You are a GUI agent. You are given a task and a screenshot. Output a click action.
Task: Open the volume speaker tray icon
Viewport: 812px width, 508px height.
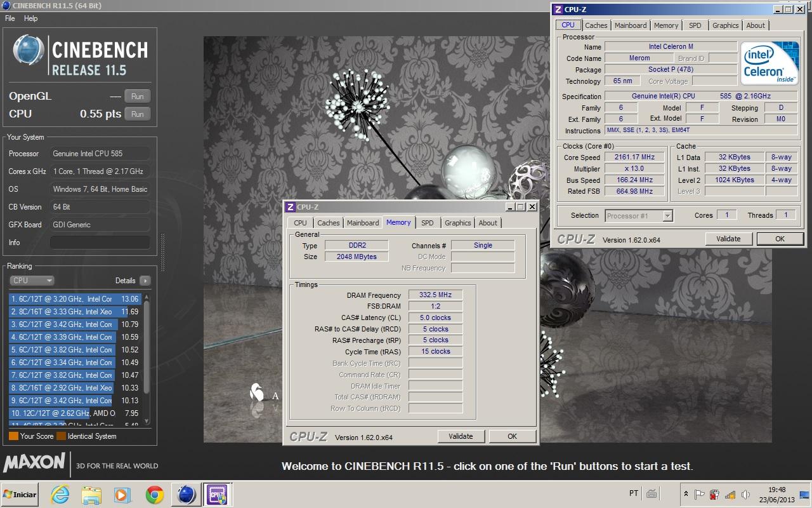(x=745, y=494)
